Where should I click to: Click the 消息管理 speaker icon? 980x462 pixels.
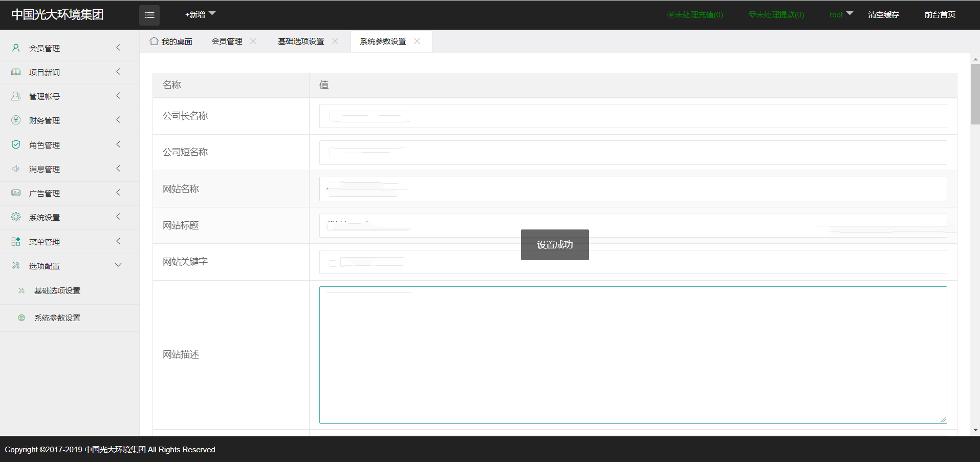click(x=16, y=169)
